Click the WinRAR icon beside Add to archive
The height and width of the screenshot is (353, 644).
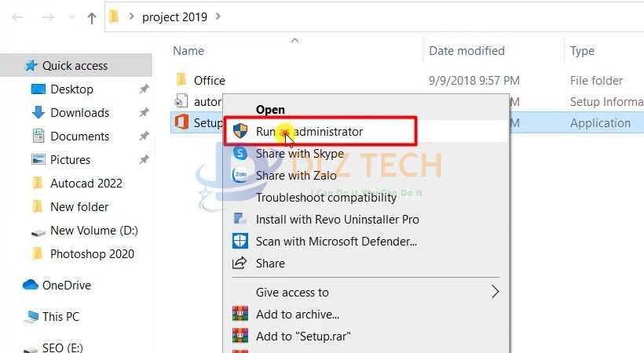(240, 314)
